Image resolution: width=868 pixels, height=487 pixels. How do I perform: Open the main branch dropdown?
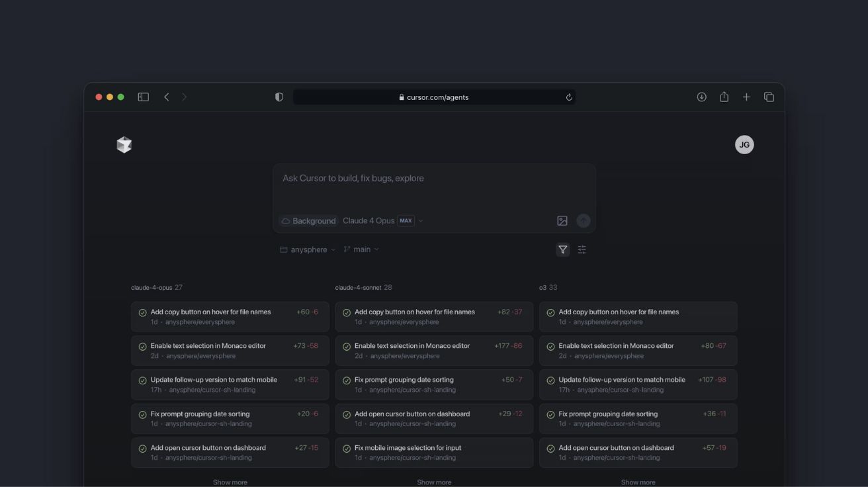361,249
